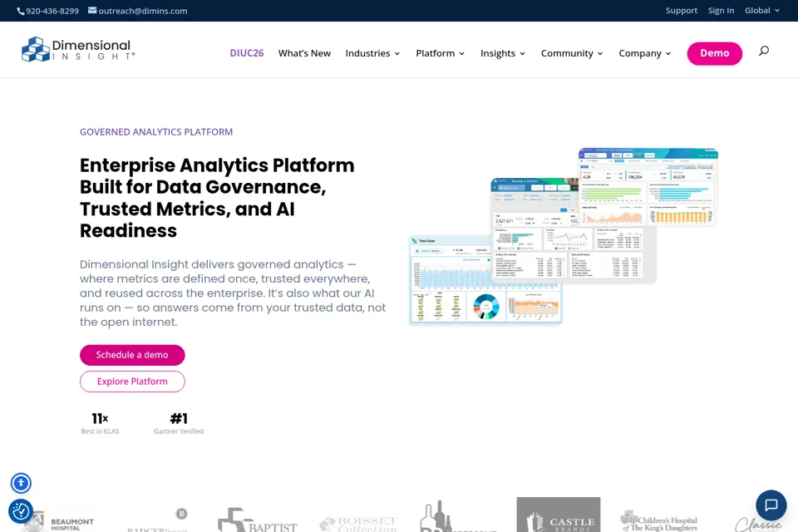Open the What's New page
The width and height of the screenshot is (798, 532).
pos(304,53)
